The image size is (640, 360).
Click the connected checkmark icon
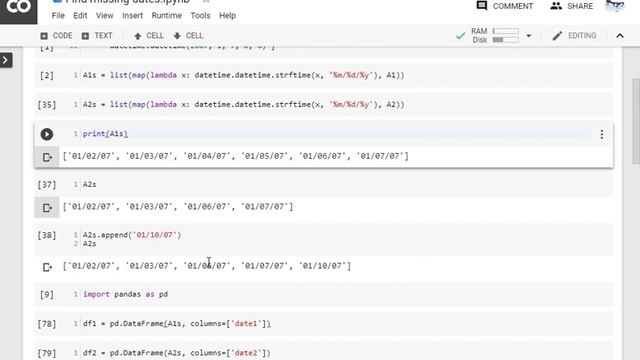460,36
